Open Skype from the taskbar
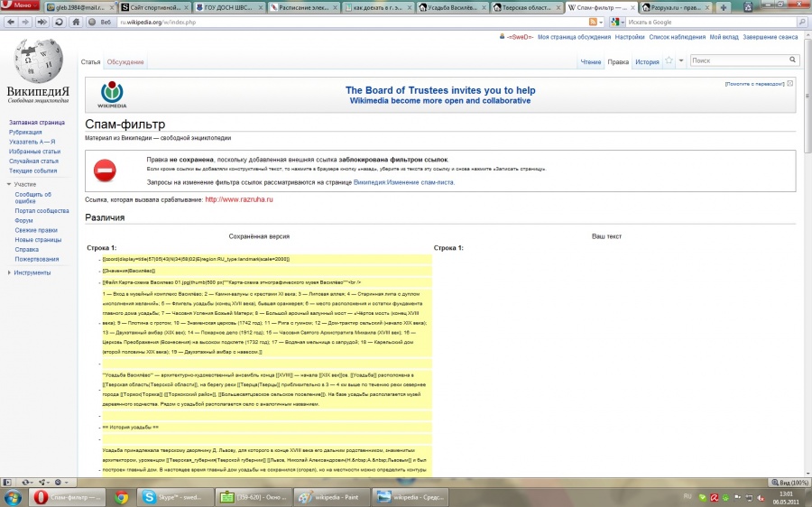The height and width of the screenshot is (507, 812). [x=176, y=498]
